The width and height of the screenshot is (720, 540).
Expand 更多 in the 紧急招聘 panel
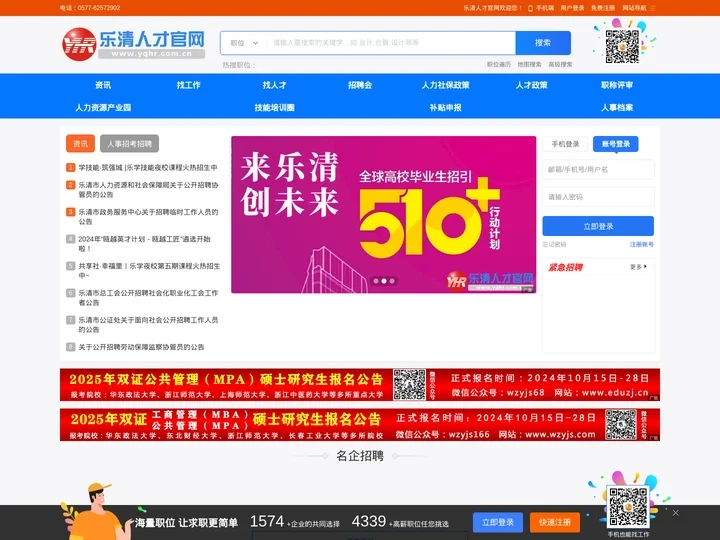[x=638, y=267]
